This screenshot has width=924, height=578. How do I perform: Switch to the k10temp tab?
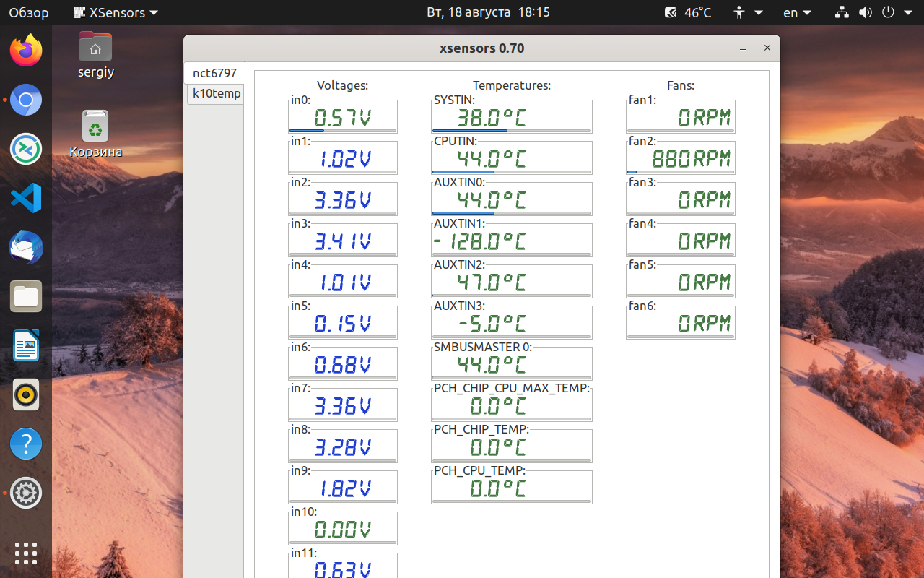[x=216, y=93]
